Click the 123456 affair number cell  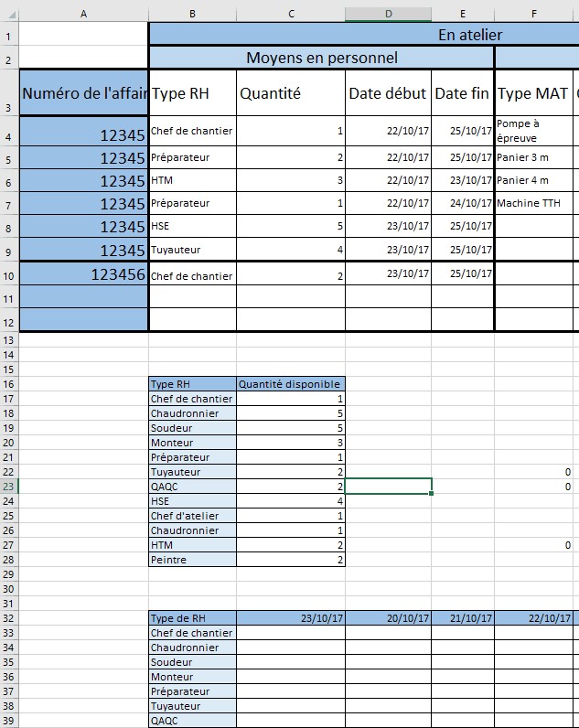pyautogui.click(x=83, y=273)
